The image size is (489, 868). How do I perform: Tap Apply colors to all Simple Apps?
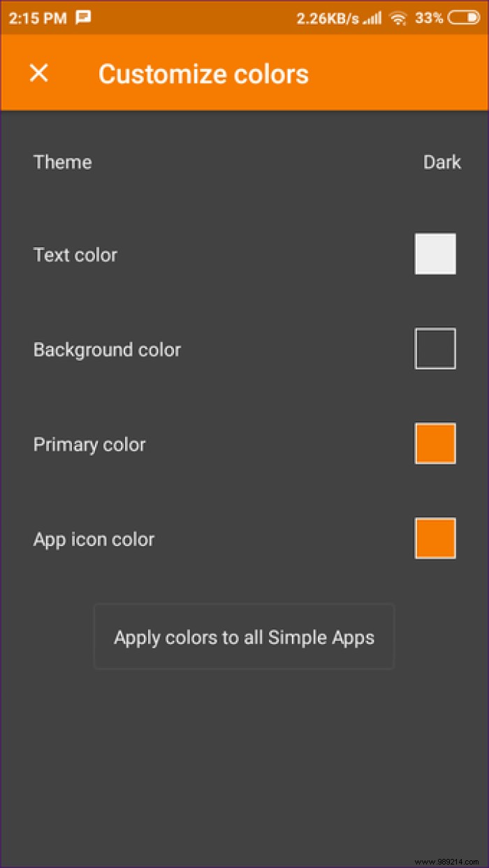pyautogui.click(x=244, y=637)
